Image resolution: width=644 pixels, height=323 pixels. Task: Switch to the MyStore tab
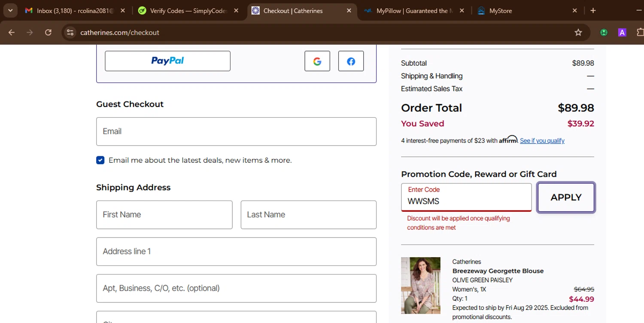click(x=528, y=11)
